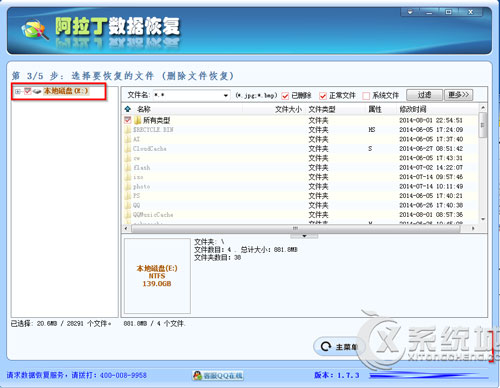
Task: Click the date 2014-08-01 22:54:51
Action: (x=431, y=120)
